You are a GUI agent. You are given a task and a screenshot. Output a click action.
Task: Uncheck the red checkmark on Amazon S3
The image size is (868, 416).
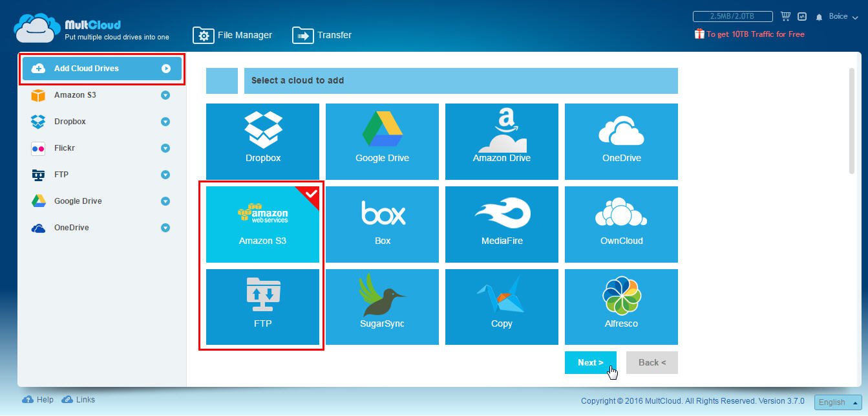point(310,194)
